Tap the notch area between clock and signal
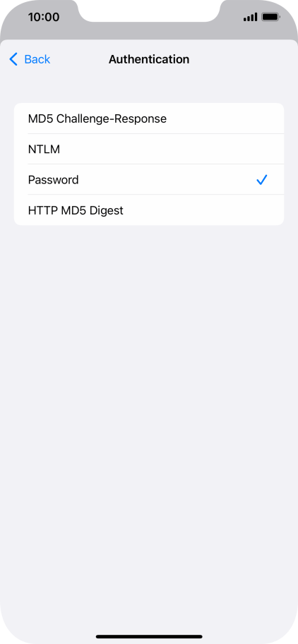 [149, 11]
